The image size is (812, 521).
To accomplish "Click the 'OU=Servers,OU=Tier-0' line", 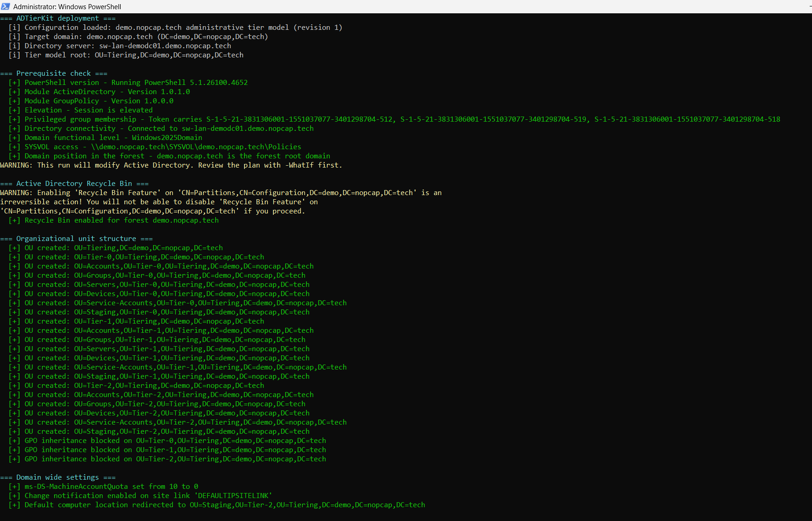I will 159,285.
